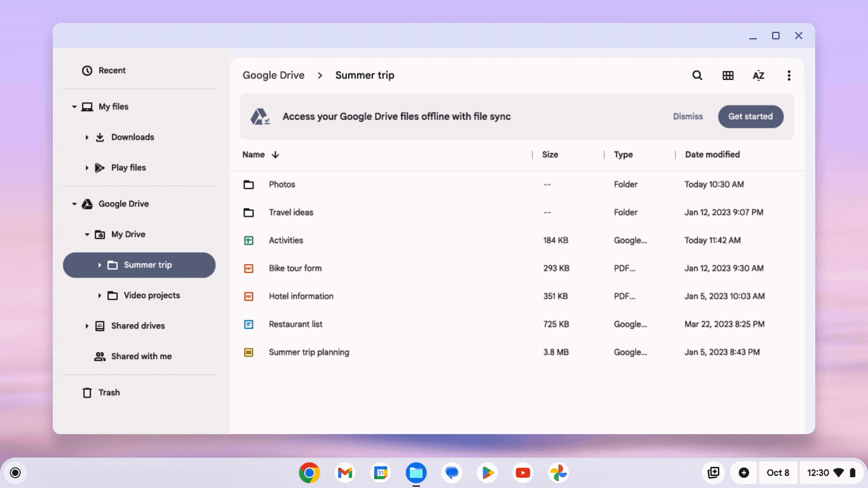Click the Drive sync logo in the banner
868x488 pixels.
pos(262,116)
